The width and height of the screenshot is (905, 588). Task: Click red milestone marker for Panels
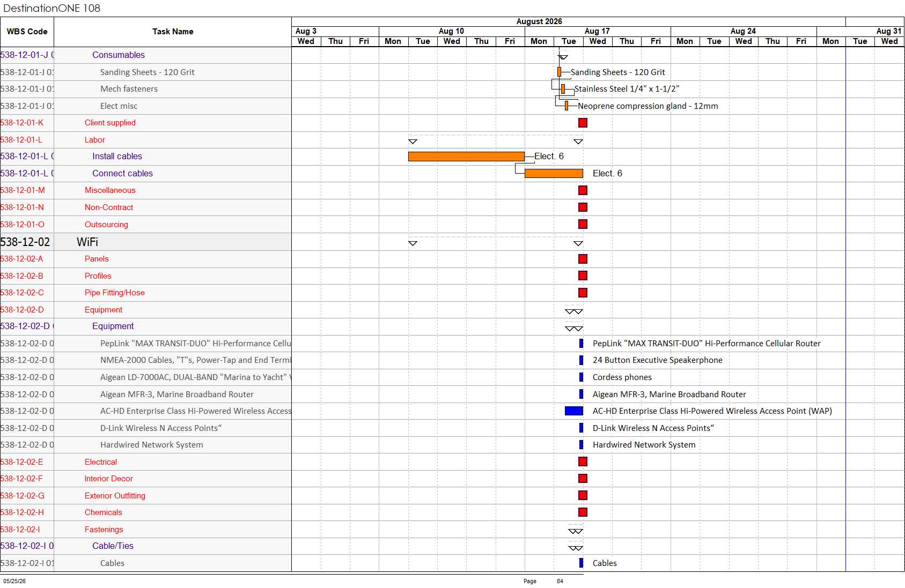coord(583,259)
